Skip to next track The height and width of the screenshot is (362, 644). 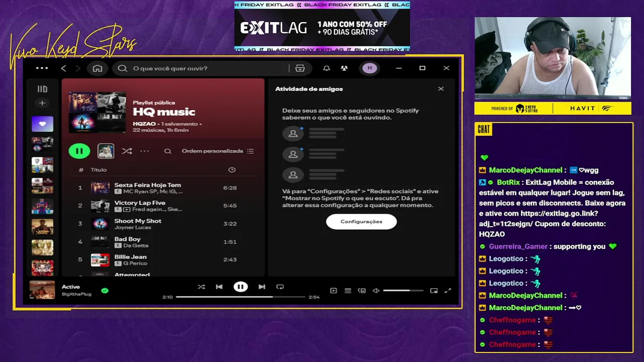click(x=262, y=287)
